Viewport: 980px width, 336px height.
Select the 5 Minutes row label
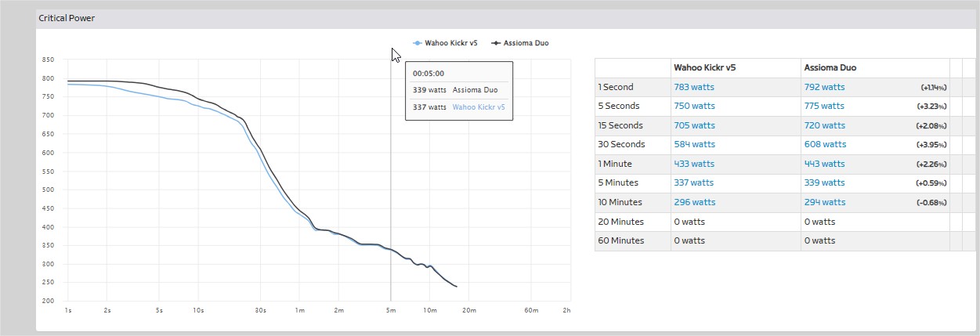(618, 182)
